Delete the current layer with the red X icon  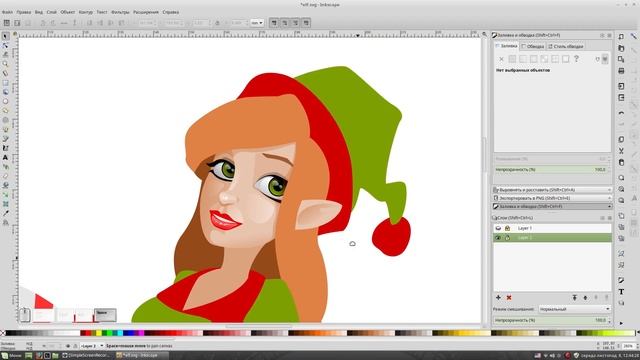pyautogui.click(x=509, y=298)
